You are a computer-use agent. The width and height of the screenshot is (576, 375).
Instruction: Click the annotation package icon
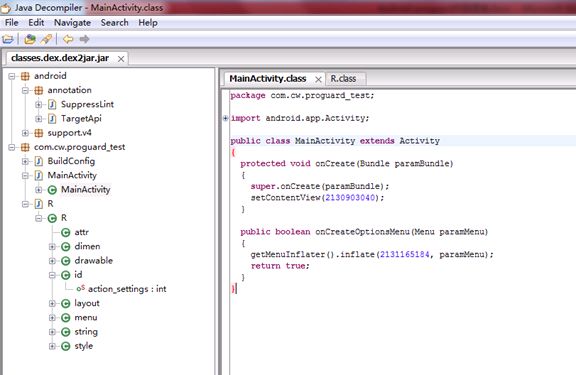click(39, 90)
